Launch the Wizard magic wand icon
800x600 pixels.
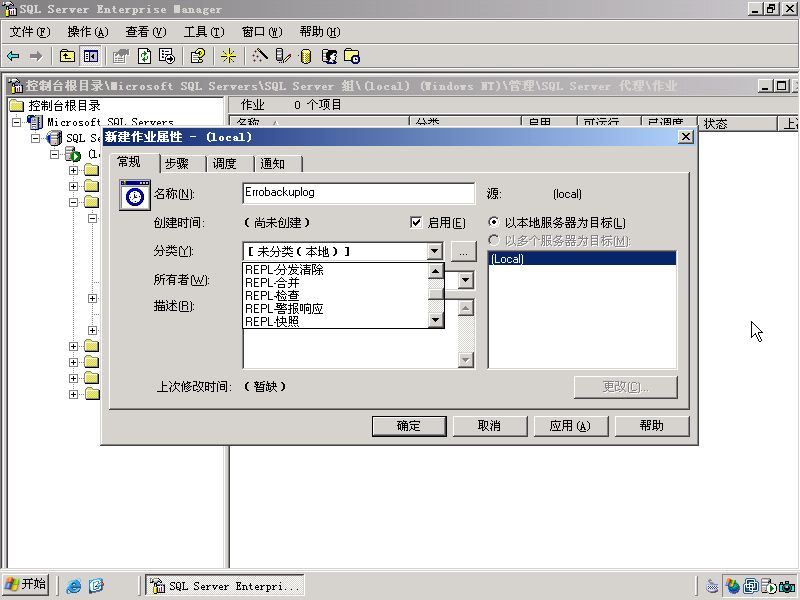point(259,56)
